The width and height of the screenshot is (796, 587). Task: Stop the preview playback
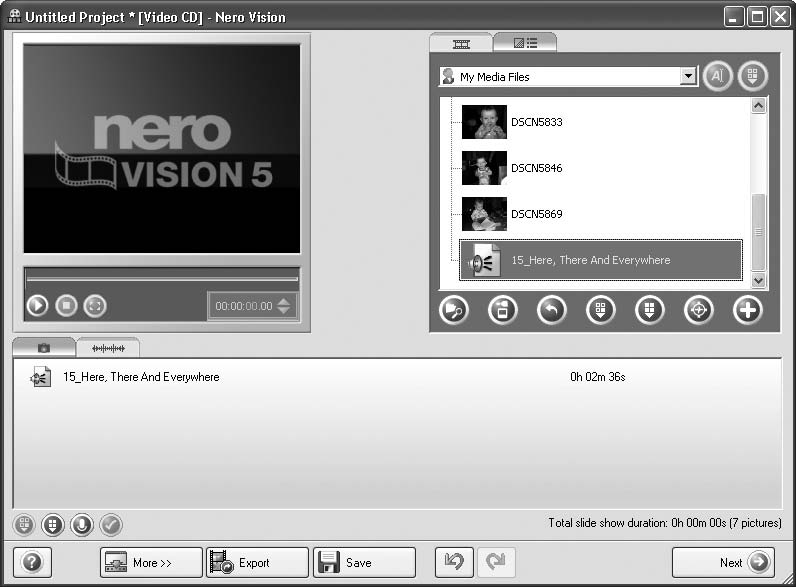coord(66,306)
